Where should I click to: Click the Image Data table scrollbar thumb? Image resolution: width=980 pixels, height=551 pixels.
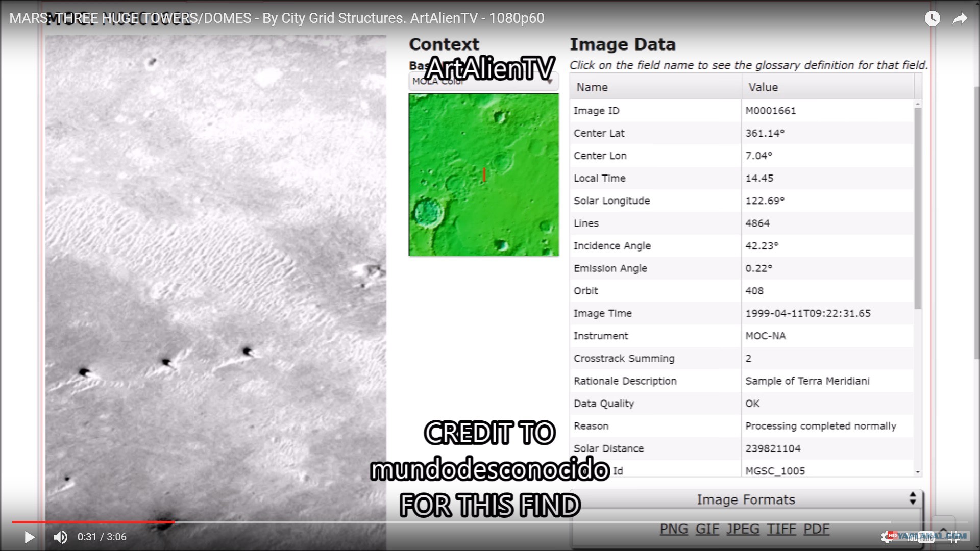(918, 208)
